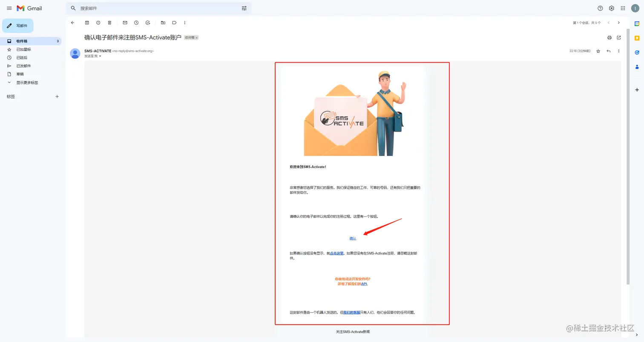Mark the email as unread
The image size is (644, 342).
(x=125, y=23)
